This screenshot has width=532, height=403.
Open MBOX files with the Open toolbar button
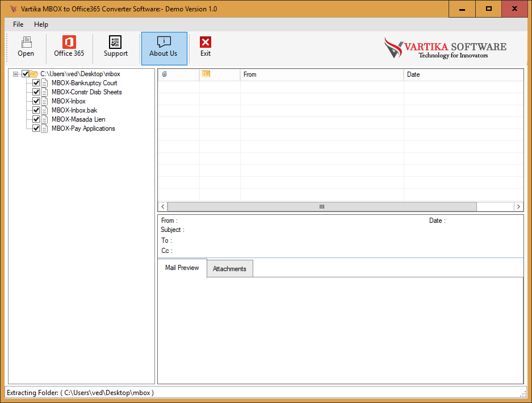coord(26,48)
